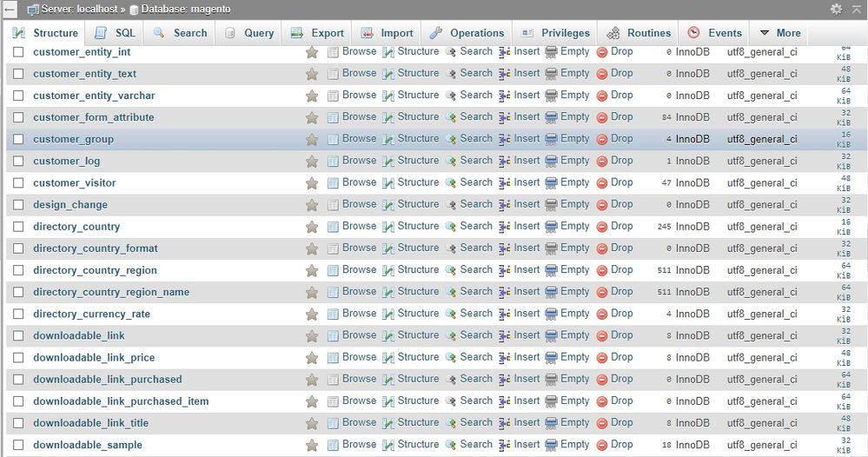Click Structure icon for customer_log row
The width and height of the screenshot is (868, 457).
coord(388,161)
